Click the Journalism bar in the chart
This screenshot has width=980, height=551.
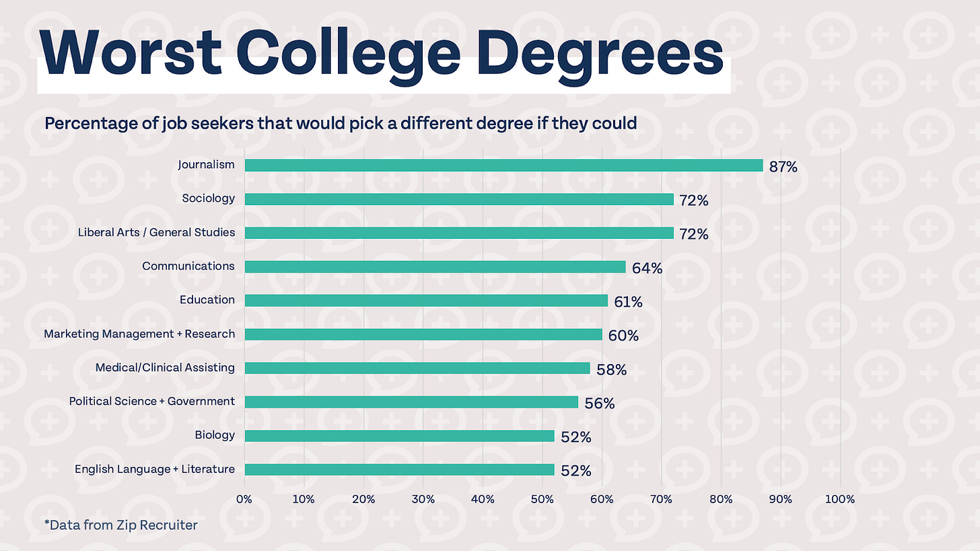point(503,166)
